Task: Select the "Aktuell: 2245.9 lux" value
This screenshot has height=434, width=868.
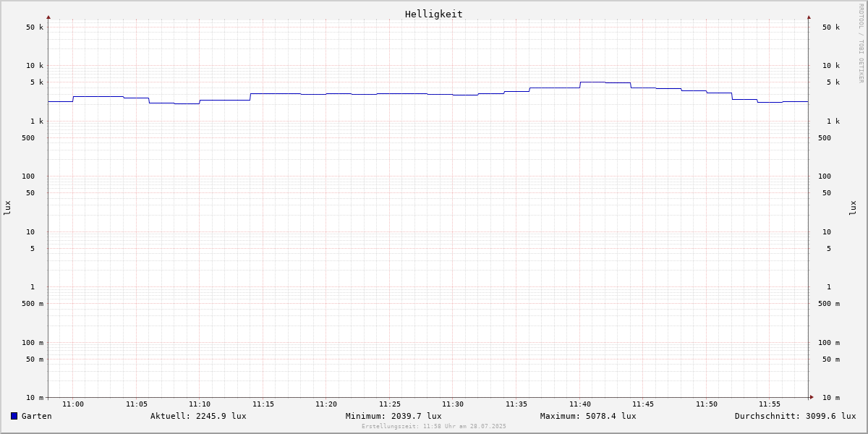Action: coord(198,416)
